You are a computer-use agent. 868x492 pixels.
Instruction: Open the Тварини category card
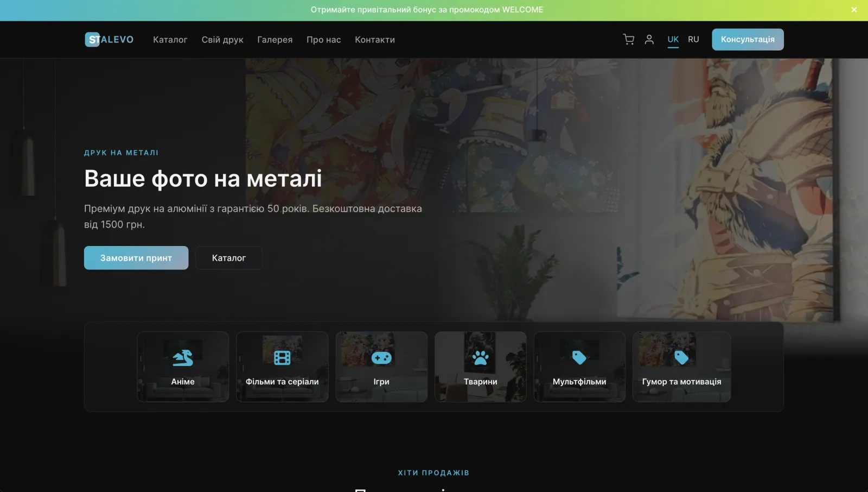pos(481,367)
